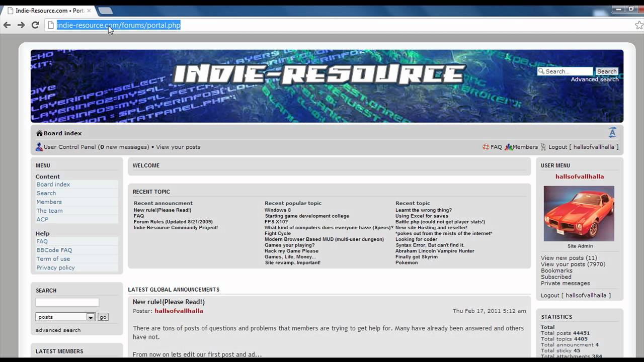
Task: Click the header Search button
Action: 607,71
